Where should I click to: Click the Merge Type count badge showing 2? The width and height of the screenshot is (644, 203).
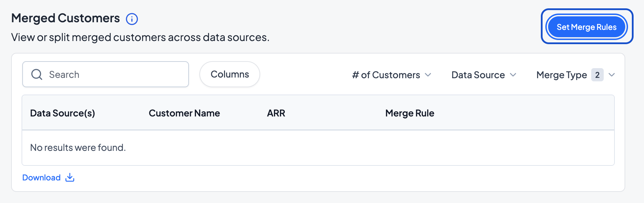tap(597, 75)
